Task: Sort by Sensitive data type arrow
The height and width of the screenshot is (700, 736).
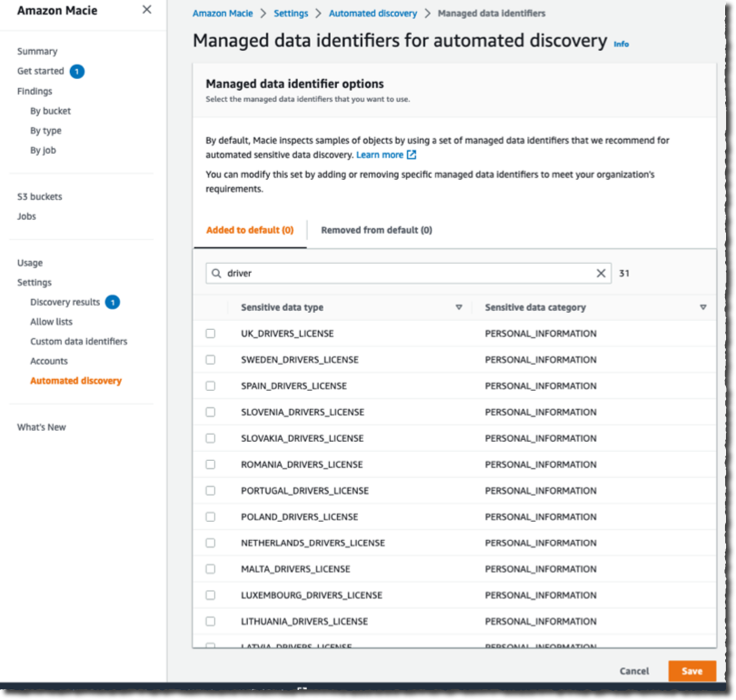Action: pyautogui.click(x=459, y=307)
